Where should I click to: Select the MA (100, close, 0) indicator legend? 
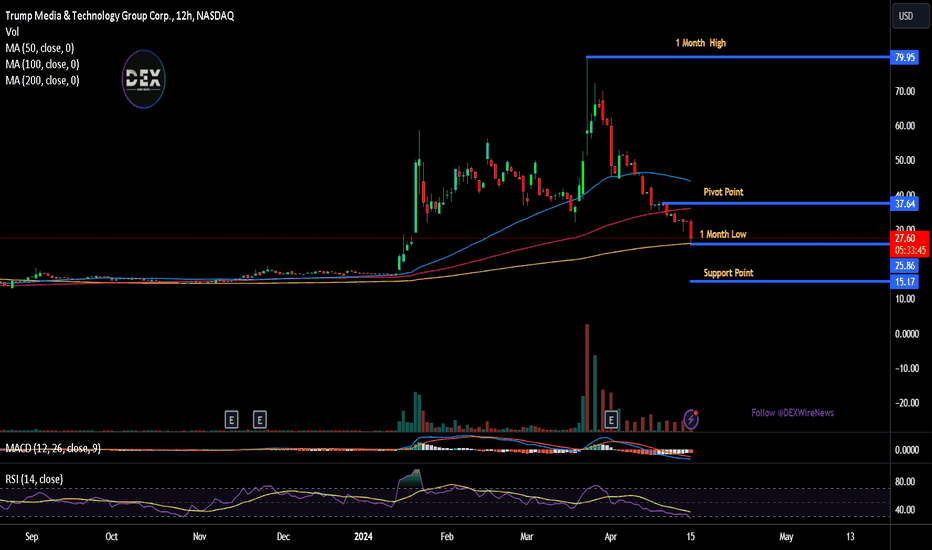[x=42, y=64]
